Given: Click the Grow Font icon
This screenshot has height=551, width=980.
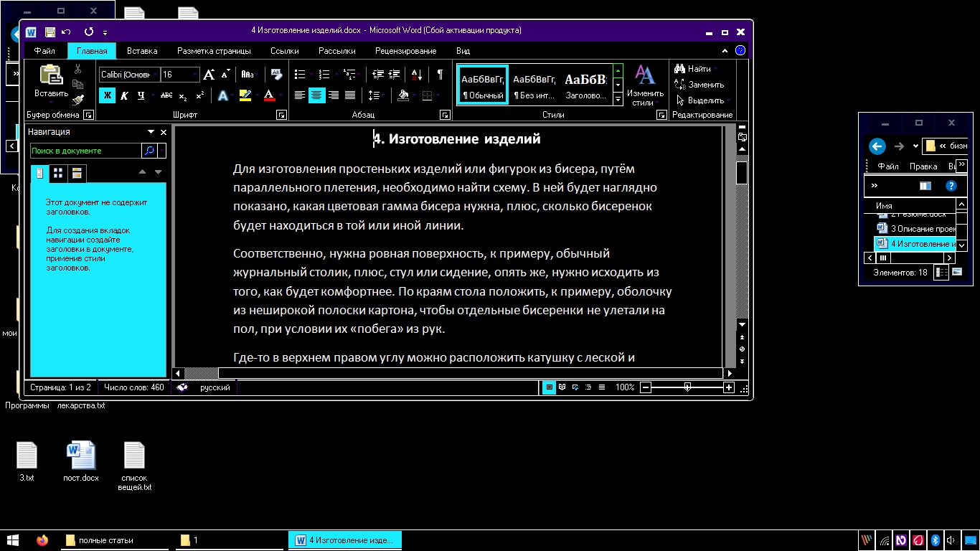Looking at the screenshot, I should 209,75.
